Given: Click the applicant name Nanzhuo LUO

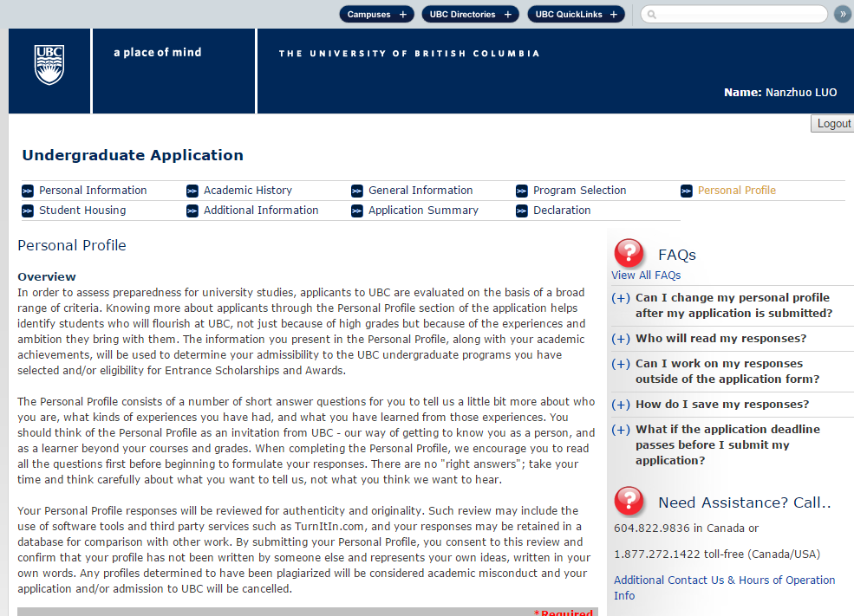Looking at the screenshot, I should 801,93.
